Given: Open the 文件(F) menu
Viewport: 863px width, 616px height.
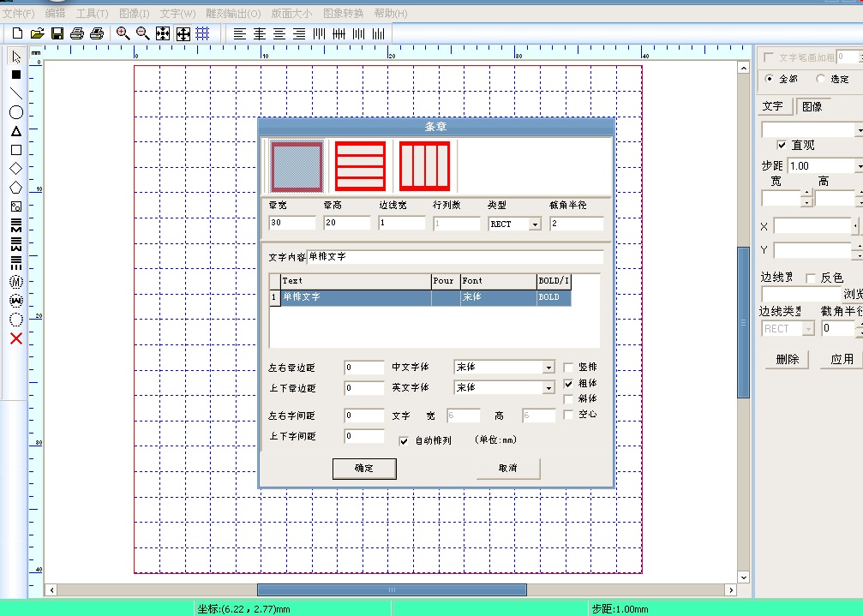Looking at the screenshot, I should pos(19,13).
